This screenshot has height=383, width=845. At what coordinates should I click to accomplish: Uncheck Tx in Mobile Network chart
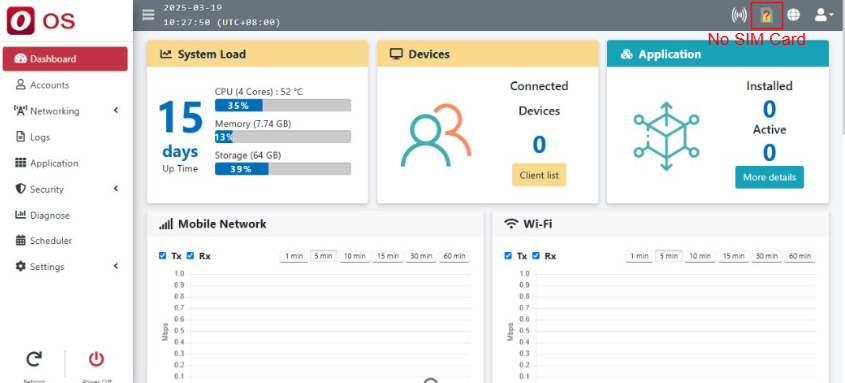163,256
